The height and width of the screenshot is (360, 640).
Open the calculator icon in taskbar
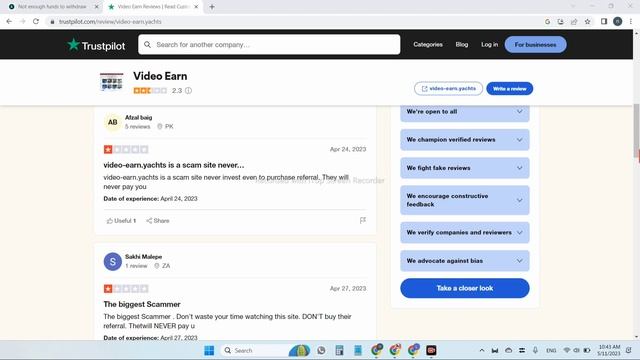click(339, 350)
